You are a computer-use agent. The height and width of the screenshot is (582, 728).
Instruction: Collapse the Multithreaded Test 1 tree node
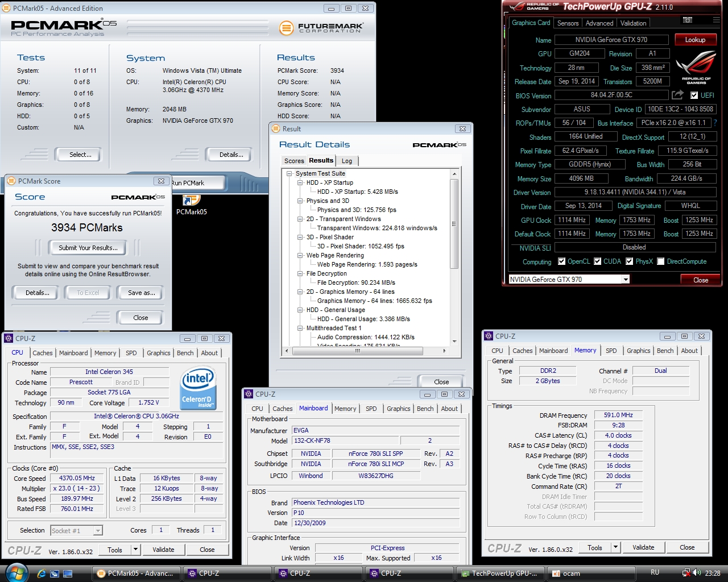(x=300, y=328)
